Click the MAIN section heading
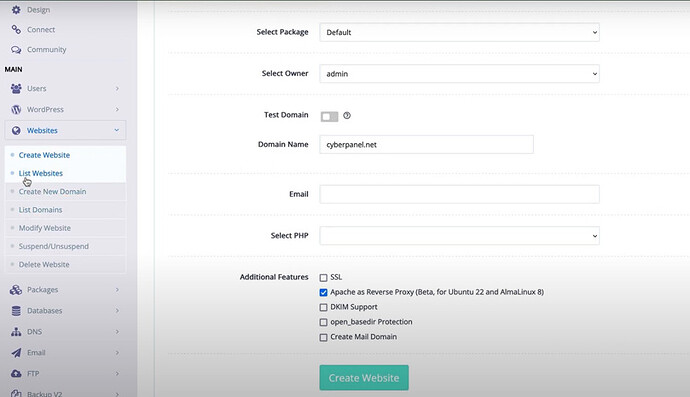Image resolution: width=690 pixels, height=397 pixels. tap(13, 69)
